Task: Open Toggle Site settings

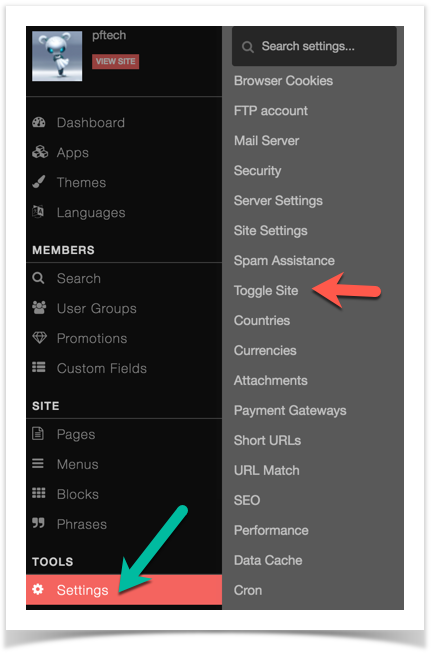Action: point(266,290)
